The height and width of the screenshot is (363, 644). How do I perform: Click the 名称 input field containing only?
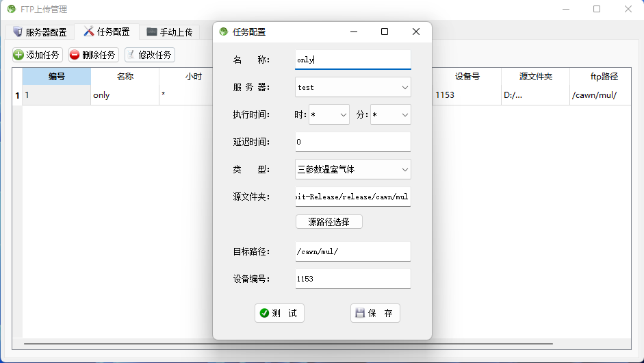click(x=353, y=60)
